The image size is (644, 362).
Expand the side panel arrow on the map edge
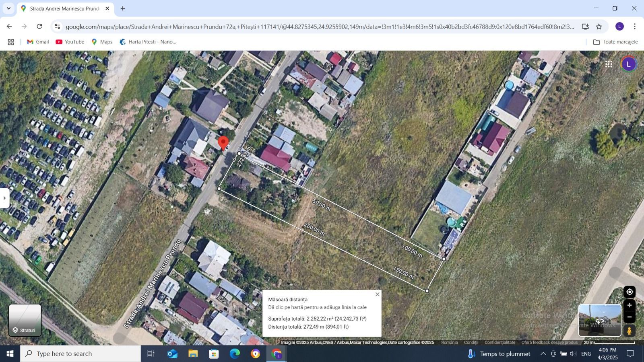pos(4,198)
